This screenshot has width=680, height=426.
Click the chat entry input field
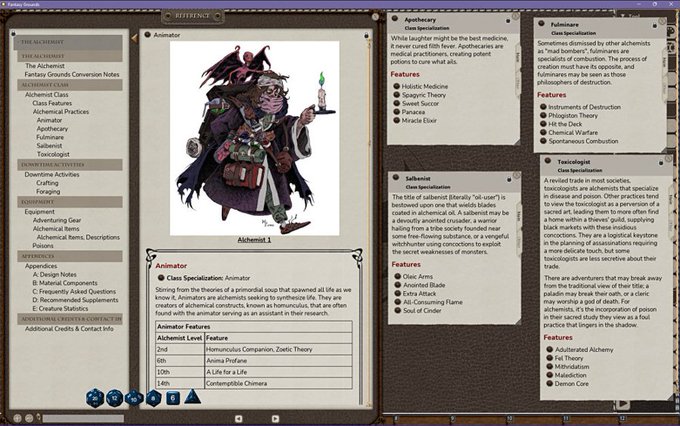[83, 418]
